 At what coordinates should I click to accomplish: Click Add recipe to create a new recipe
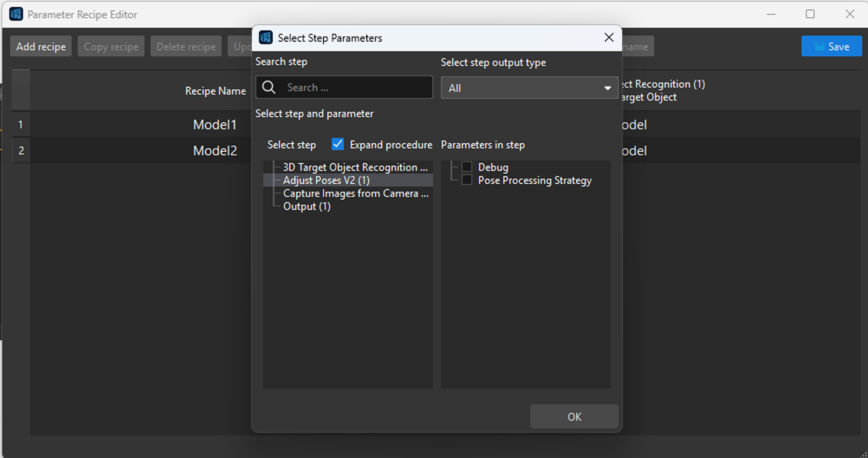tap(41, 46)
